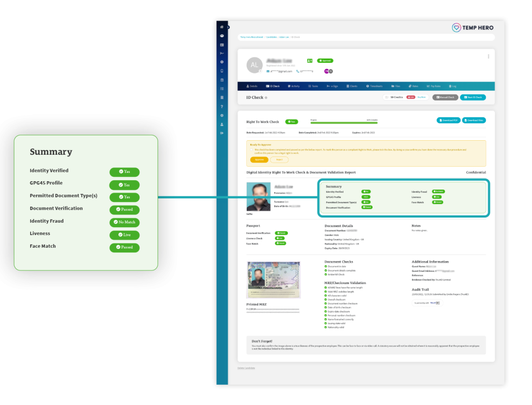This screenshot has height=405, width=532.
Task: Click the Download PDF button
Action: coord(448,120)
